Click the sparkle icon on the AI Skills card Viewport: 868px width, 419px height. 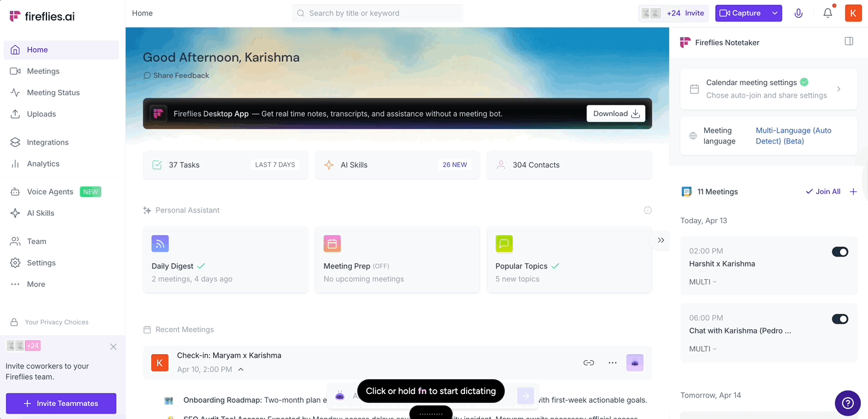[329, 165]
